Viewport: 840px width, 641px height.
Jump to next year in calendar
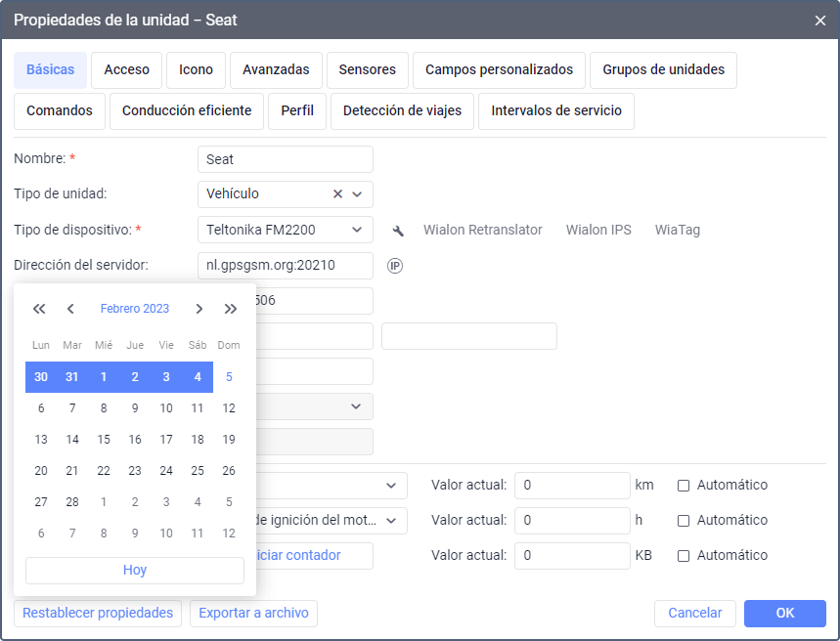pos(231,309)
